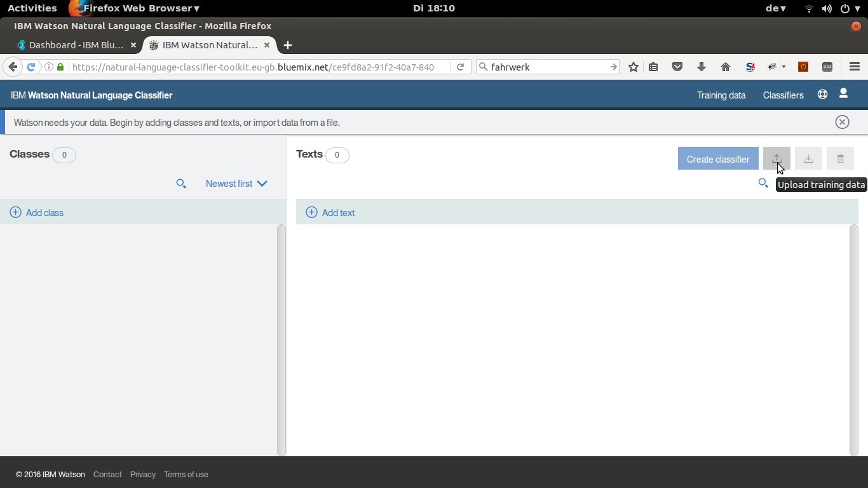Click the orange sun extension icon
The image size is (868, 488).
click(x=803, y=67)
